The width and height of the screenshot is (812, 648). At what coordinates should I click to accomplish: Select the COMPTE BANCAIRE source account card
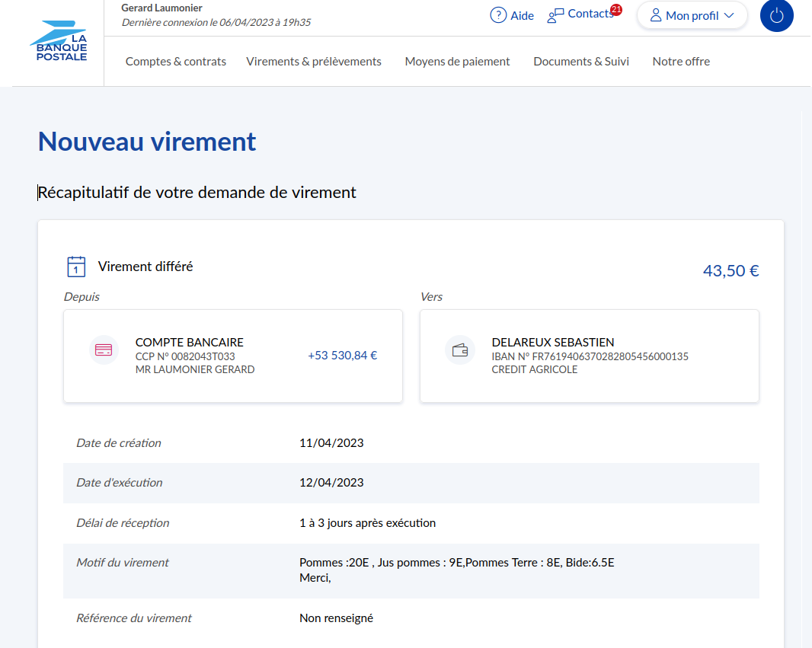233,356
